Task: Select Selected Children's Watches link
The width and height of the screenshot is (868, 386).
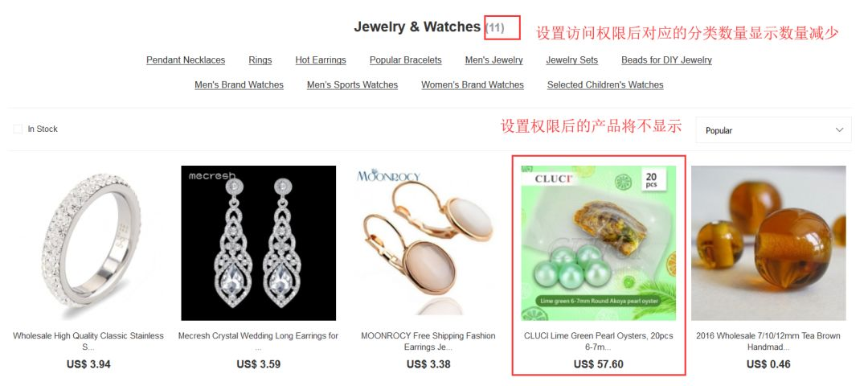Action: (x=605, y=84)
